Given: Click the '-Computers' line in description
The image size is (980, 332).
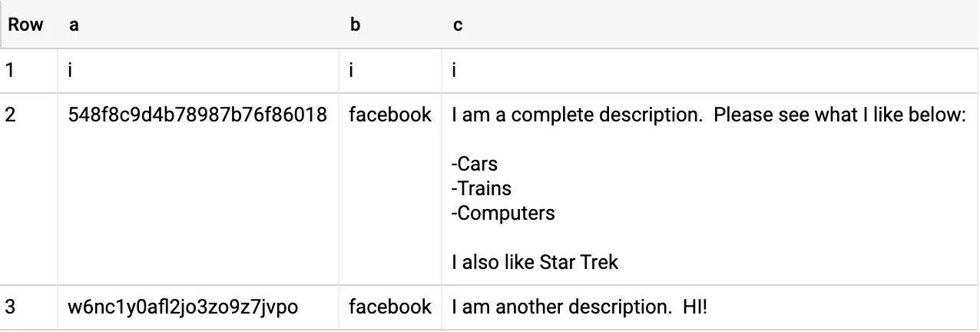Looking at the screenshot, I should pyautogui.click(x=503, y=213).
